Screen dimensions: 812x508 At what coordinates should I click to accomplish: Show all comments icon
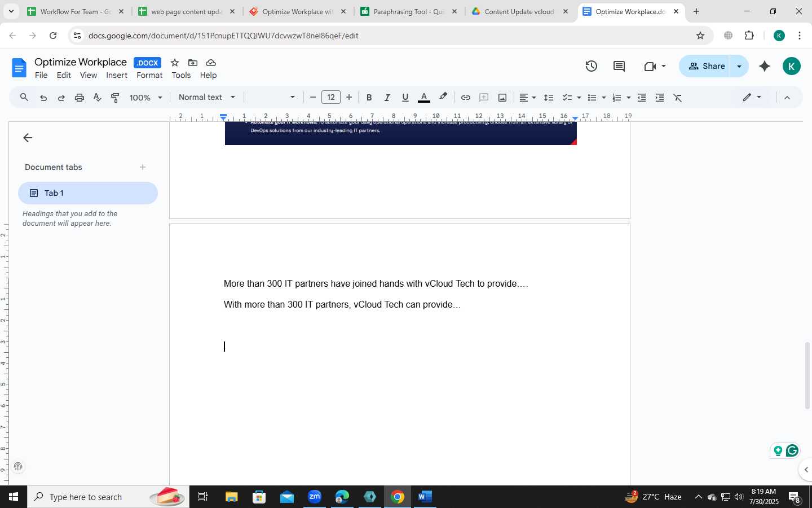tap(619, 66)
